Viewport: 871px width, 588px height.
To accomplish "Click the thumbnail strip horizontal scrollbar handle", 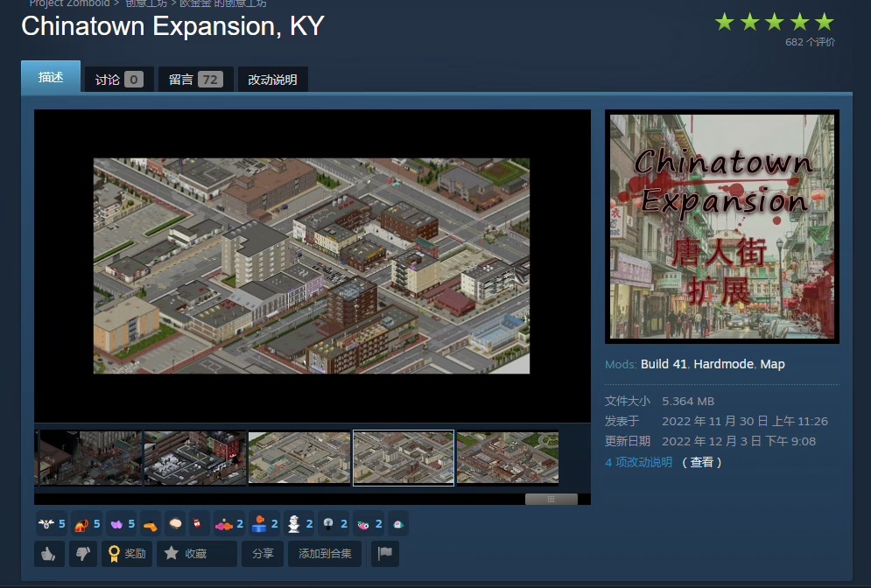I will [x=551, y=499].
